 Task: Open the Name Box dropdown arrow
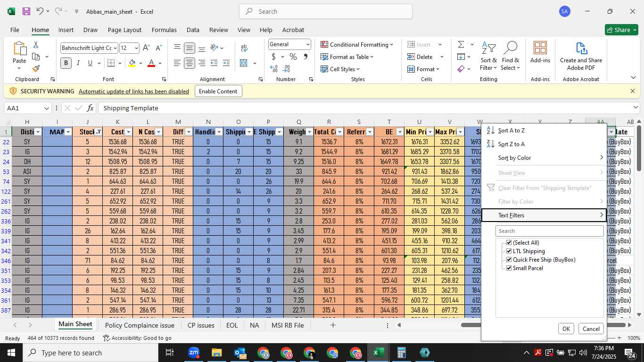(47, 108)
